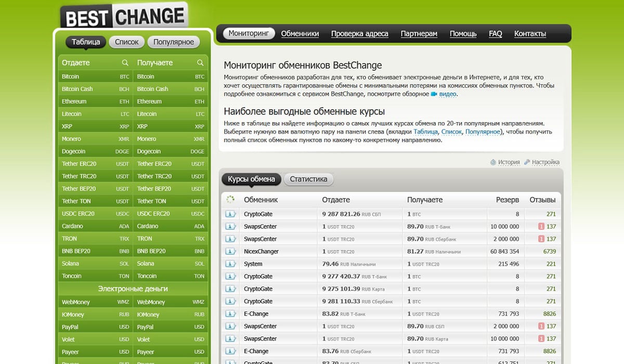Screen dimensions: 624x364
Task: Click the search icon next to Отдаете
Action: (125, 63)
